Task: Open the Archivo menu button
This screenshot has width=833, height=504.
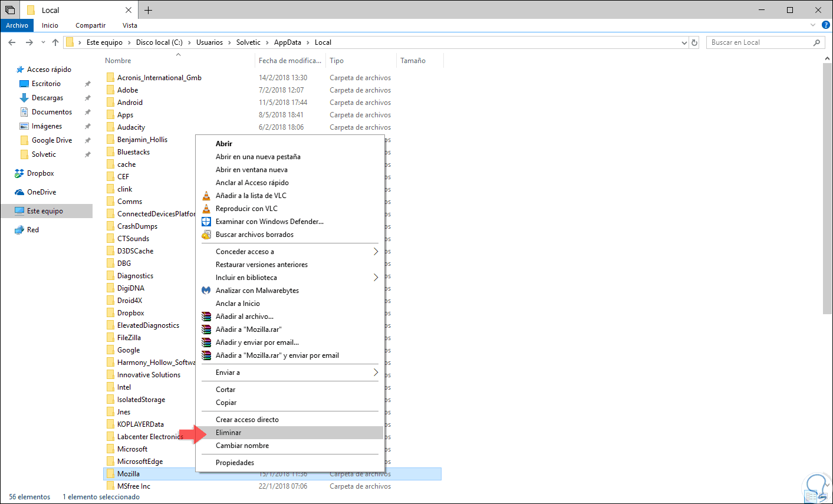Action: (x=17, y=25)
